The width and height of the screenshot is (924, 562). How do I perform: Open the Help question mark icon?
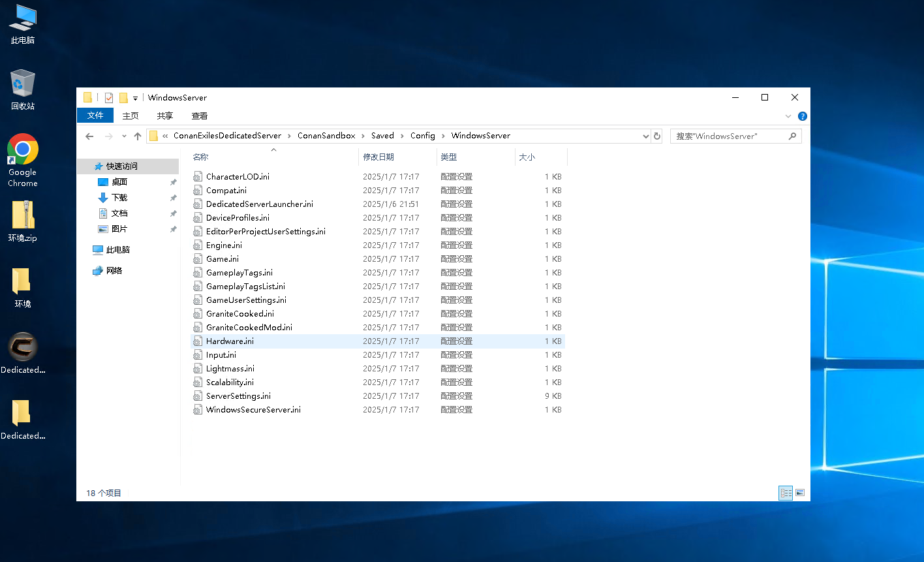tap(803, 116)
